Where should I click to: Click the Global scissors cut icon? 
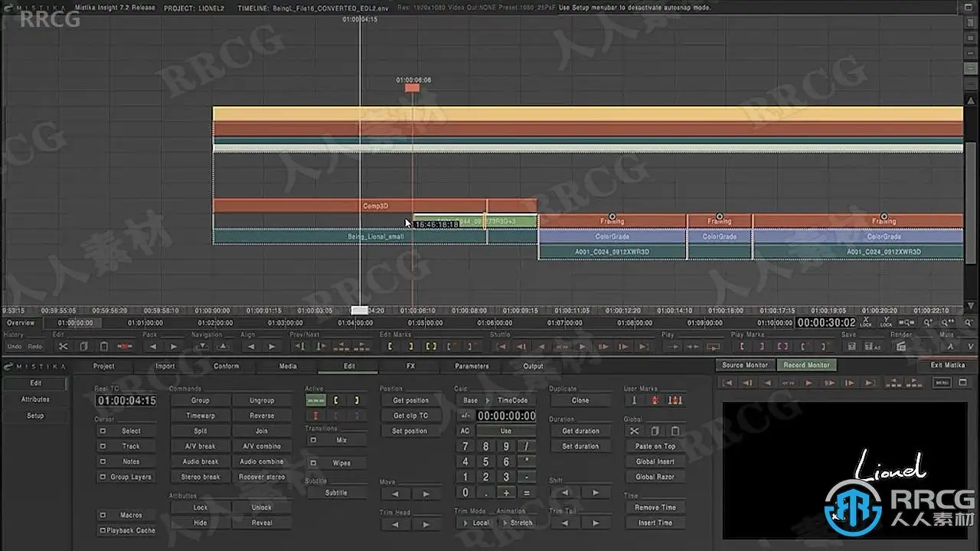[x=634, y=431]
